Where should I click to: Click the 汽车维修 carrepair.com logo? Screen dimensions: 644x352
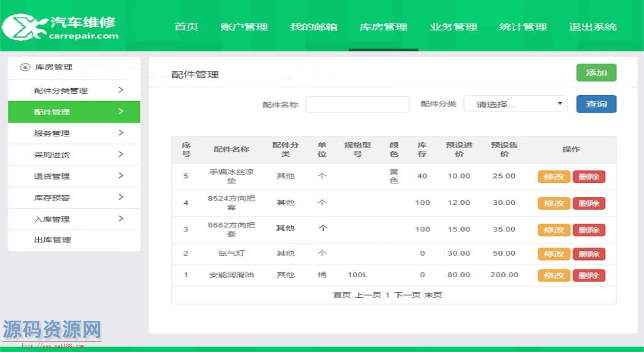pyautogui.click(x=60, y=27)
